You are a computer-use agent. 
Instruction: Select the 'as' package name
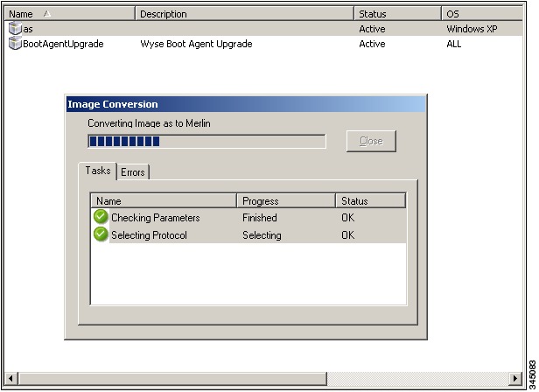click(28, 29)
